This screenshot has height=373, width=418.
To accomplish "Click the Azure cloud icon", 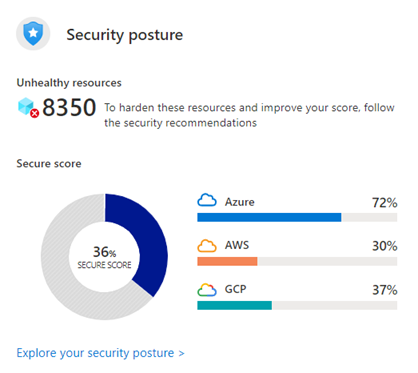I will coord(207,200).
